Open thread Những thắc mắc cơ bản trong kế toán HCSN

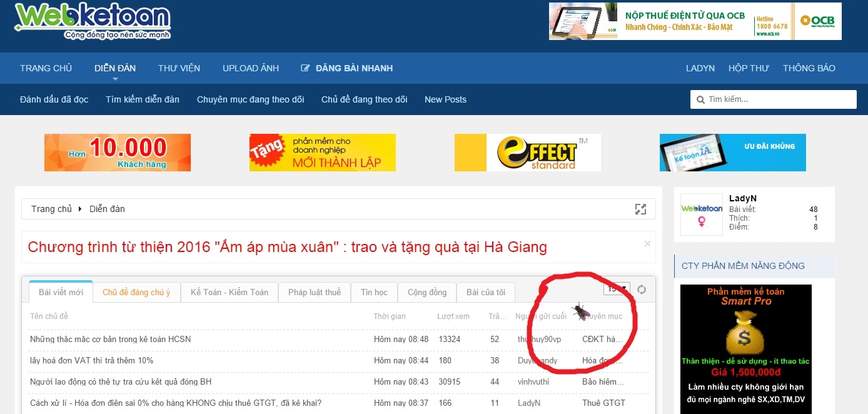[x=110, y=339]
